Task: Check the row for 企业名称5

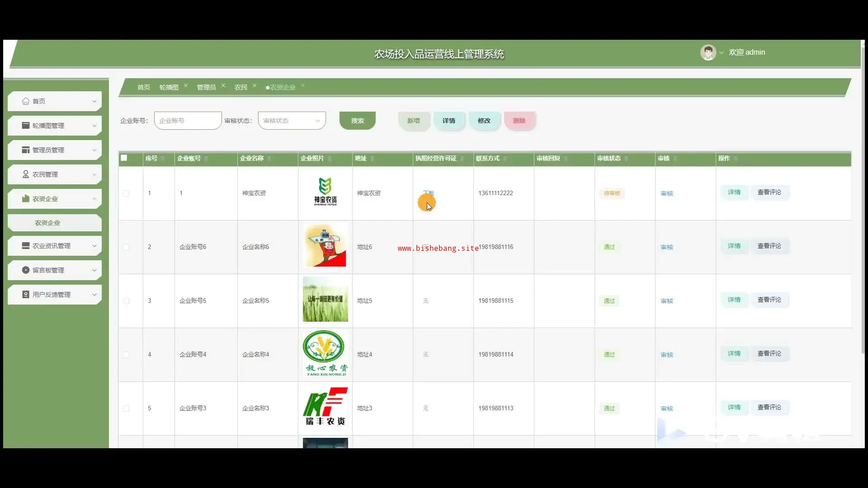Action: click(126, 301)
